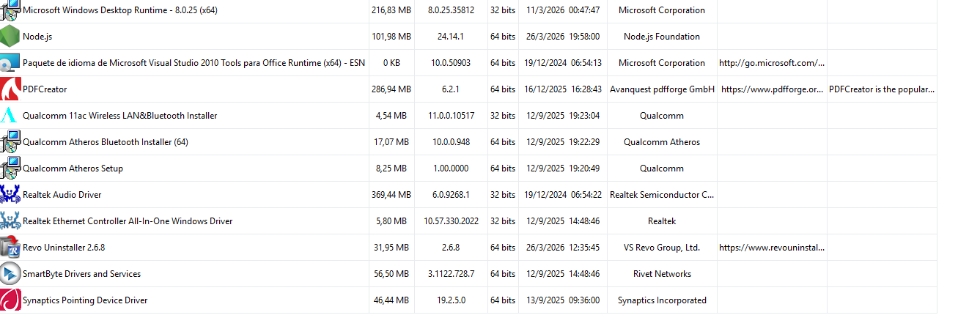The height and width of the screenshot is (326, 980).
Task: Click the Rivet Networks company cell
Action: point(661,274)
